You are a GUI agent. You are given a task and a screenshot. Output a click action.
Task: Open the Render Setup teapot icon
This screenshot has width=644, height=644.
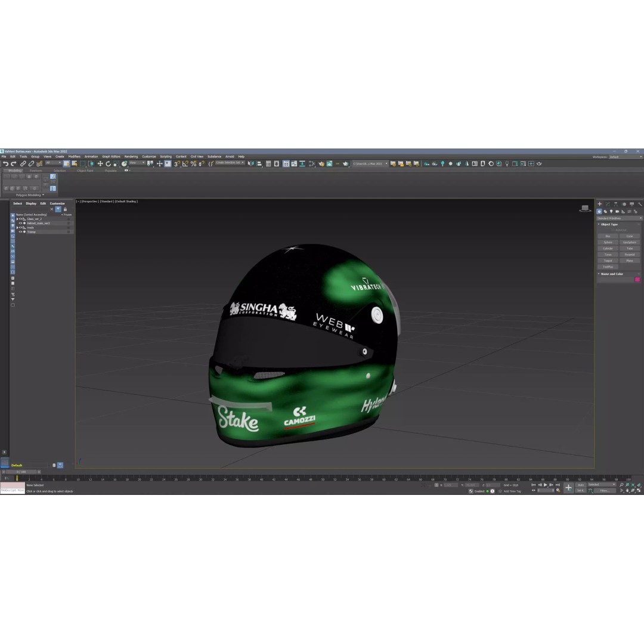(x=321, y=163)
